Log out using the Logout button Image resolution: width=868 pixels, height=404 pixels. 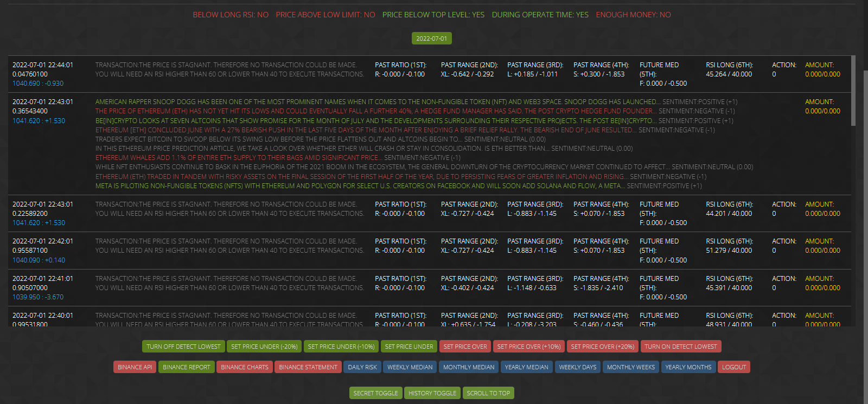pos(734,367)
